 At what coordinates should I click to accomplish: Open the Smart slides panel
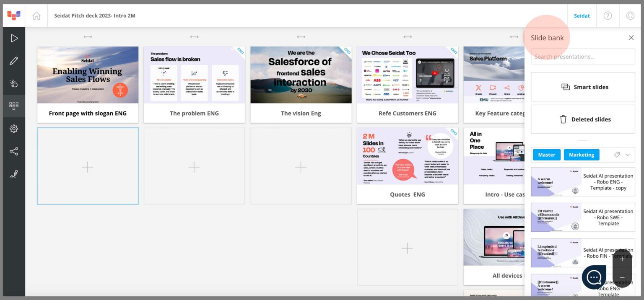coord(583,87)
